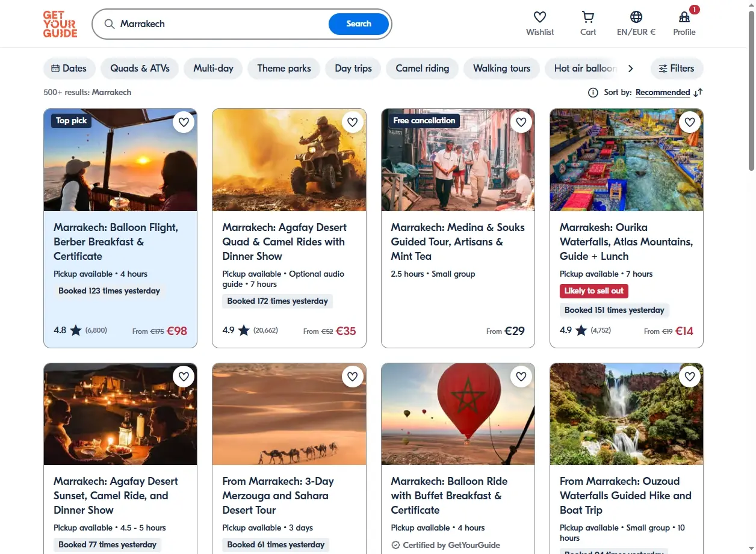
Task: Open the EN/EUR language globe icon
Action: 636,17
